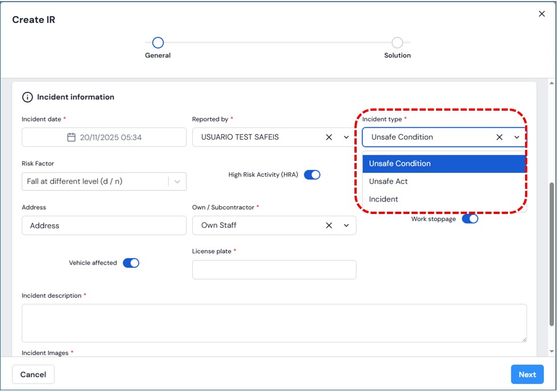Click the General step circle

pos(158,43)
